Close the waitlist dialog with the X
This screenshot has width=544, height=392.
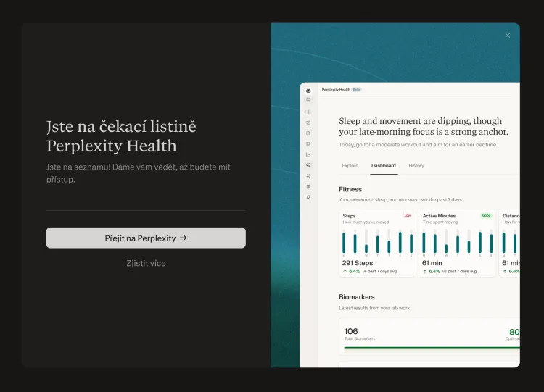coord(508,35)
